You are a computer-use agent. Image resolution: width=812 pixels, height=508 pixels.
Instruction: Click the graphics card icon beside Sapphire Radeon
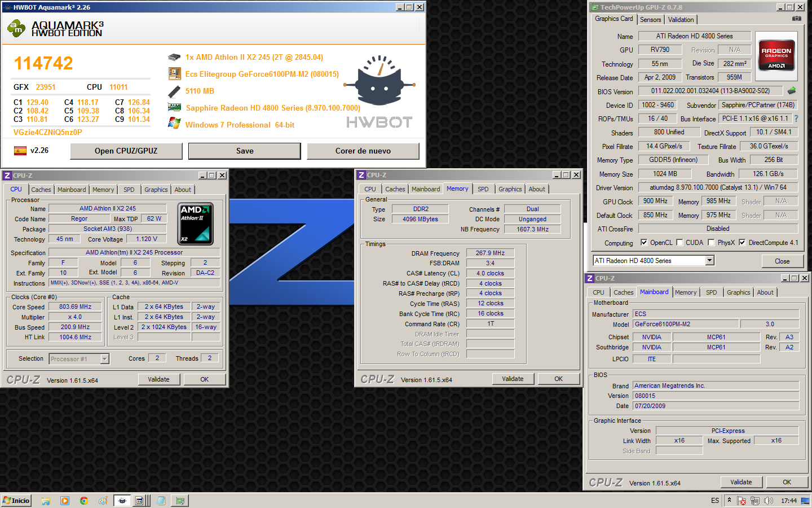click(174, 107)
